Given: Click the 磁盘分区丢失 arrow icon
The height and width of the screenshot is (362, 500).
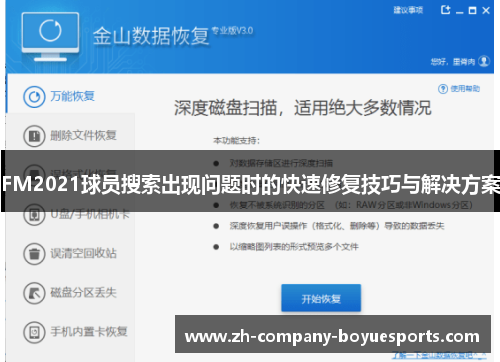Looking at the screenshot, I should tap(34, 293).
